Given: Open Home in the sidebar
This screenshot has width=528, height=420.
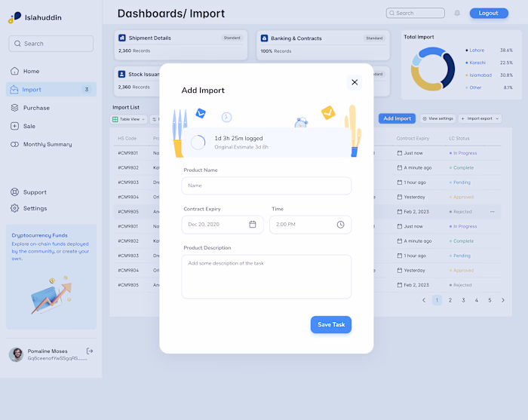Looking at the screenshot, I should coord(51,72).
